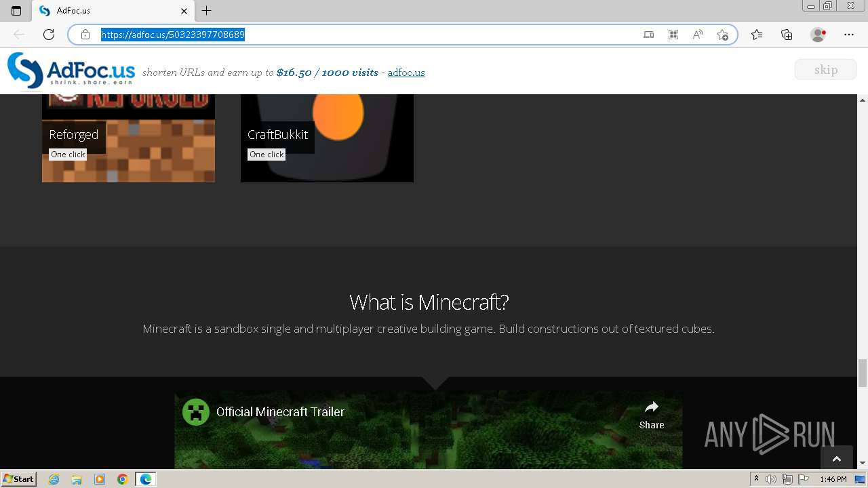
Task: Click the page scrollbar down arrow
Action: tap(863, 464)
